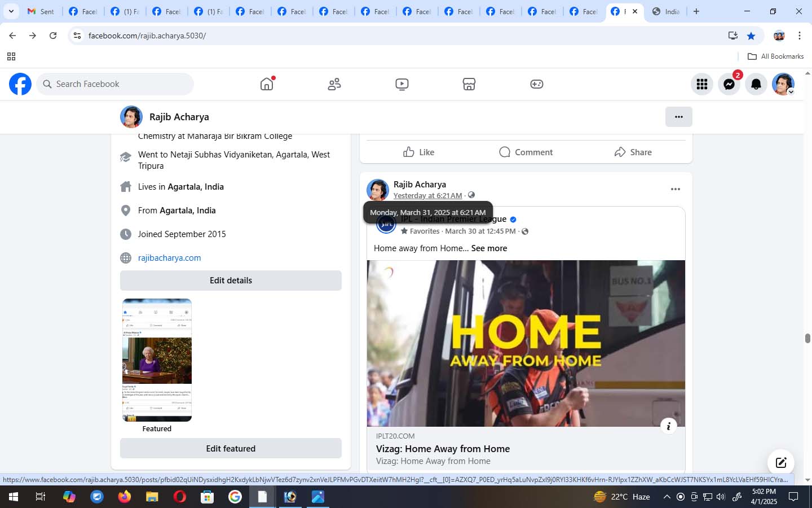The image size is (812, 508).
Task: Open the Marketplace icon
Action: [x=469, y=84]
